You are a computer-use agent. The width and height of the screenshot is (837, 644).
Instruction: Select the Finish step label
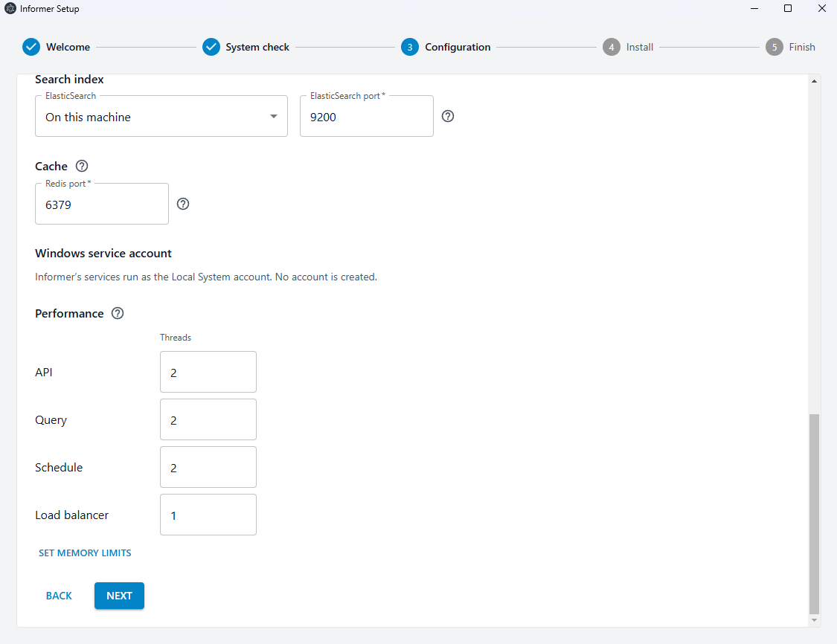(802, 47)
